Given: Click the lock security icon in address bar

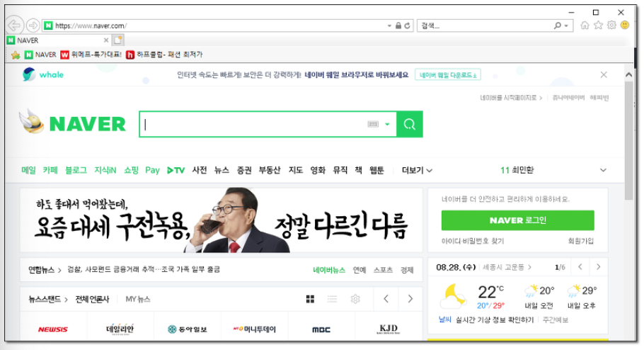Looking at the screenshot, I should point(398,26).
